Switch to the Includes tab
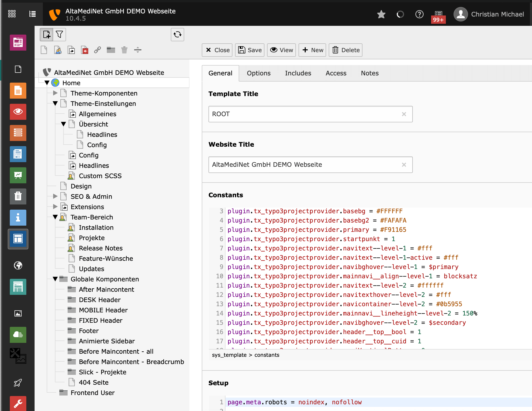This screenshot has width=532, height=411. (x=298, y=73)
